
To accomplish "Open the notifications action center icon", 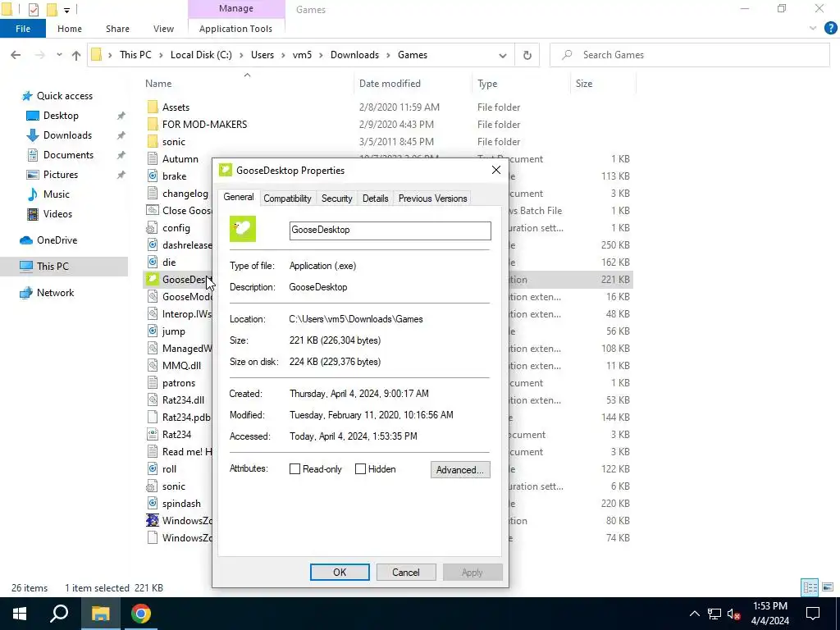I will 813,614.
